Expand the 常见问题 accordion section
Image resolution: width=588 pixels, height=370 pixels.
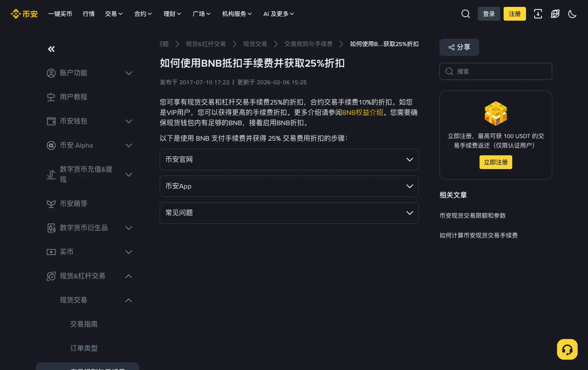click(x=289, y=213)
